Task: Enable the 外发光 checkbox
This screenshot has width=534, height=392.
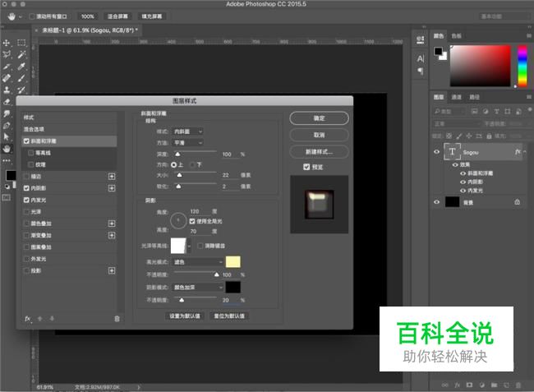Action: point(26,259)
